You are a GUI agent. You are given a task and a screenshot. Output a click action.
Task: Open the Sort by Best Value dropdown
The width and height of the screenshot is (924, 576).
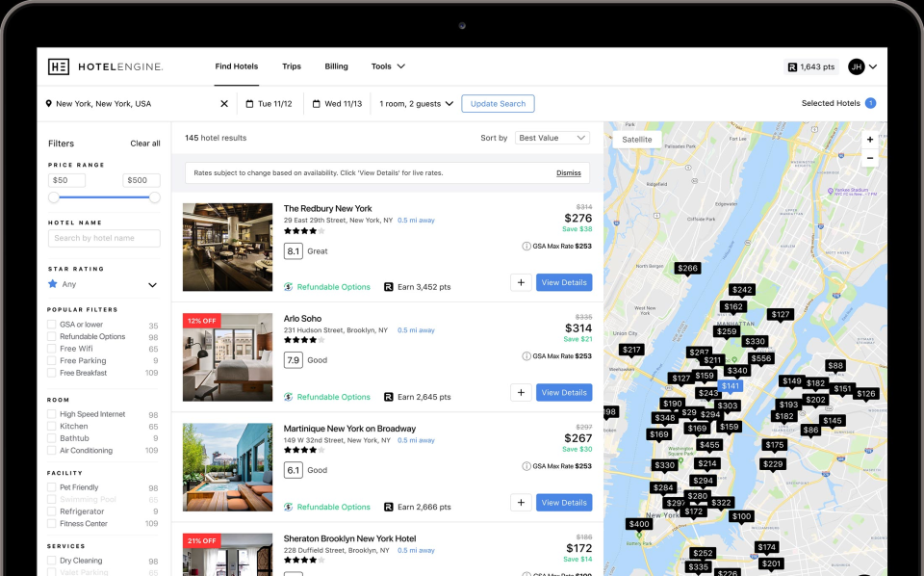pyautogui.click(x=552, y=137)
